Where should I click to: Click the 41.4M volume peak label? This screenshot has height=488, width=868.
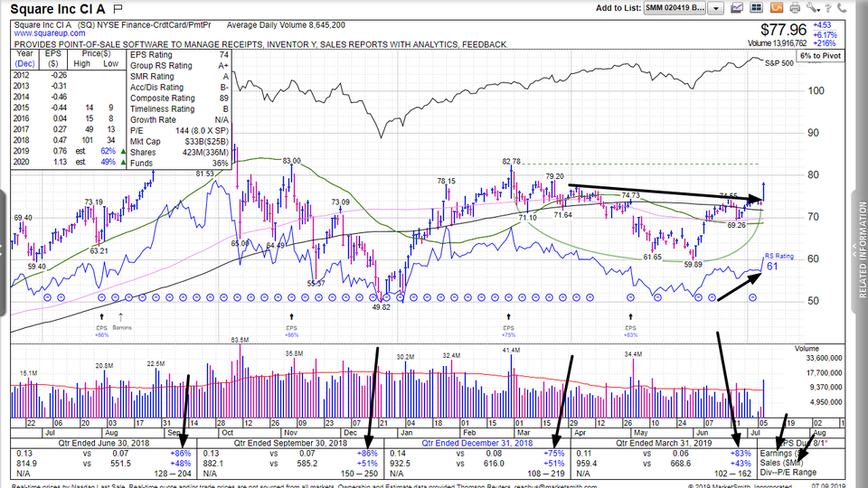tap(512, 351)
